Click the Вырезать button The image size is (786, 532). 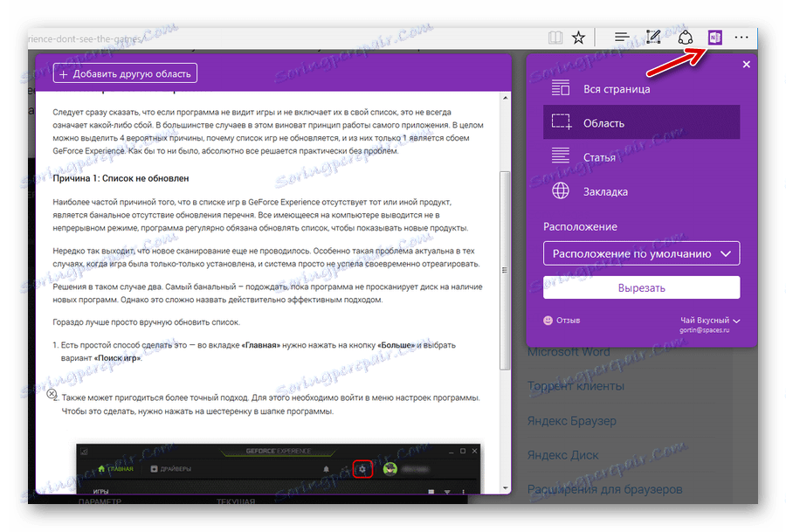pyautogui.click(x=641, y=287)
